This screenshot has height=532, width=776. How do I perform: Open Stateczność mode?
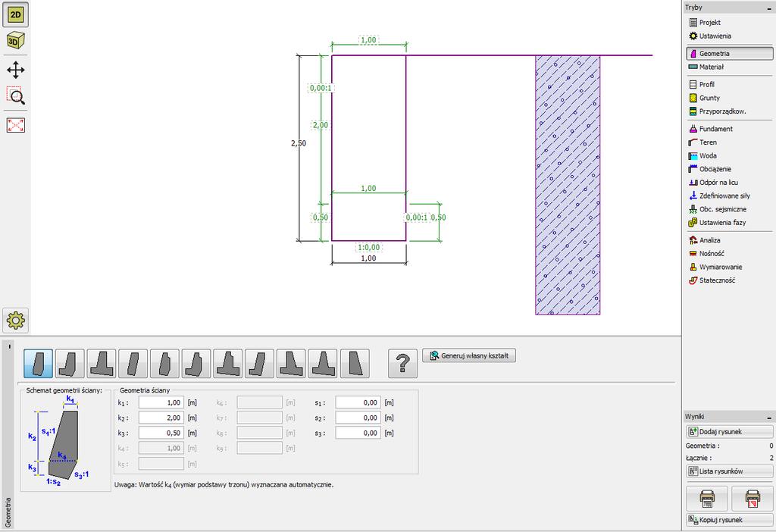click(730, 280)
